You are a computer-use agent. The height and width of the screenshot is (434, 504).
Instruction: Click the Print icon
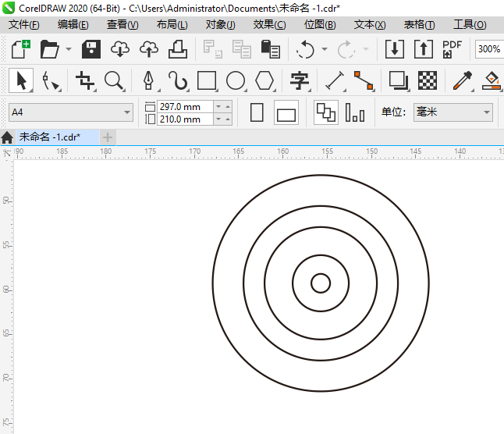point(178,49)
